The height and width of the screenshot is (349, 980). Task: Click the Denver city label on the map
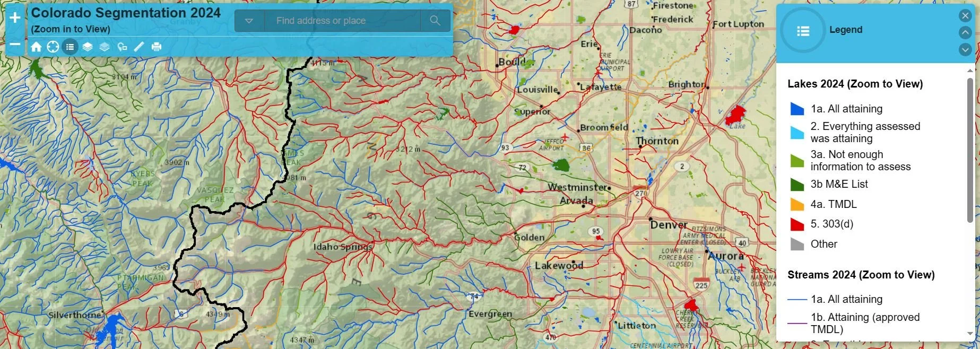(x=669, y=225)
